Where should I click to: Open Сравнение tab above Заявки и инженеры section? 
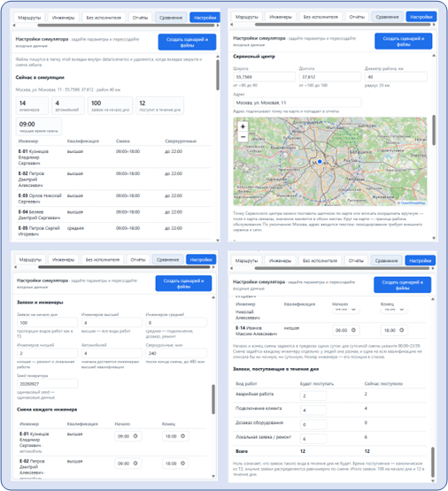(x=167, y=259)
